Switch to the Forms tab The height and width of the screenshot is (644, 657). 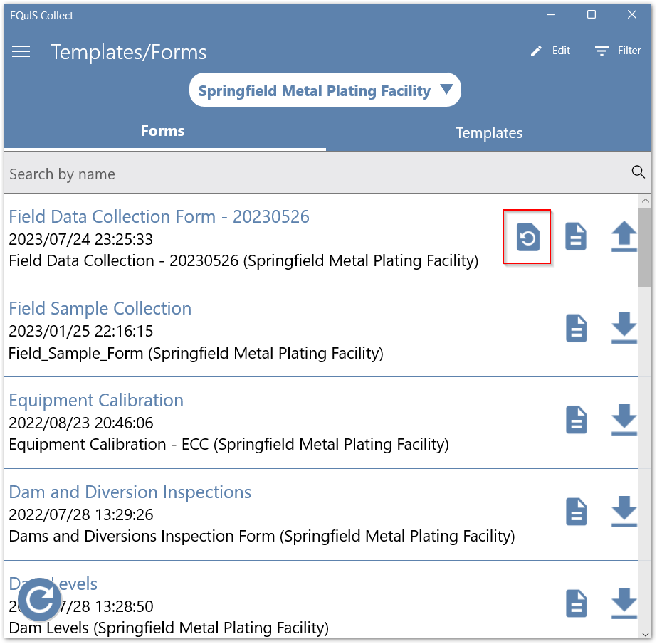click(162, 131)
